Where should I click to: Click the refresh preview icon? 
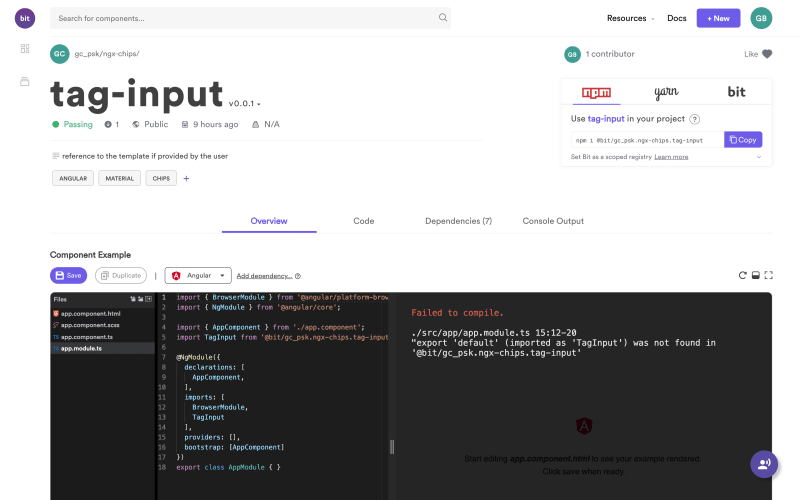pos(742,276)
